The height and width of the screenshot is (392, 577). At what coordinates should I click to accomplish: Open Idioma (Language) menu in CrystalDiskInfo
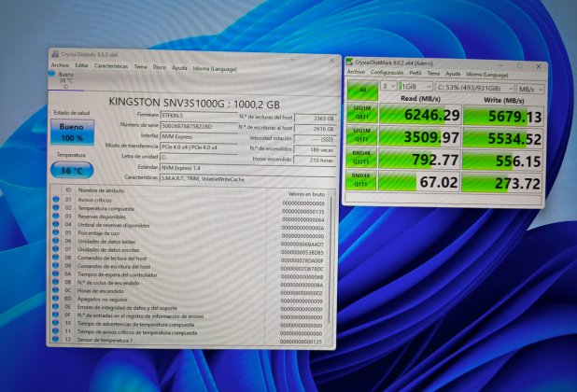tap(215, 69)
